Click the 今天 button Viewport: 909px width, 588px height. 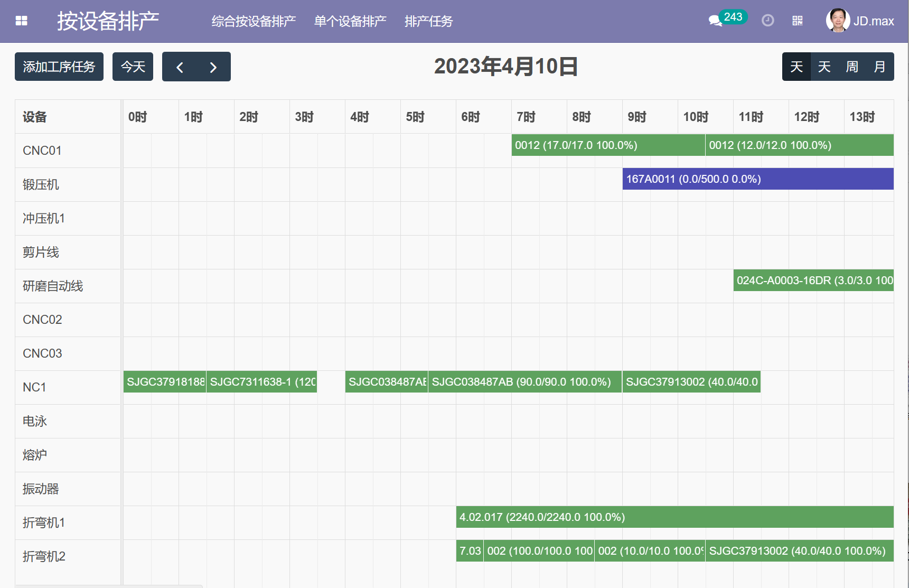click(x=133, y=67)
